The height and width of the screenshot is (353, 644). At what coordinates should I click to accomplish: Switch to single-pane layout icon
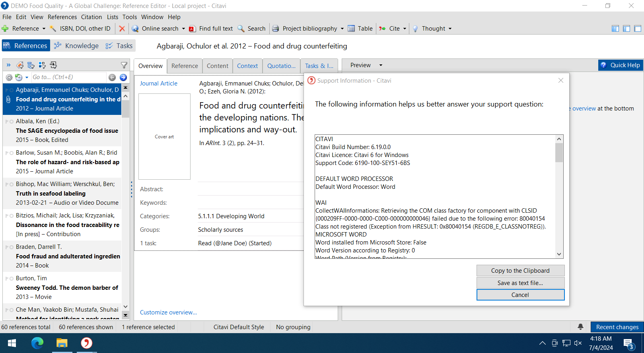pyautogui.click(x=638, y=29)
